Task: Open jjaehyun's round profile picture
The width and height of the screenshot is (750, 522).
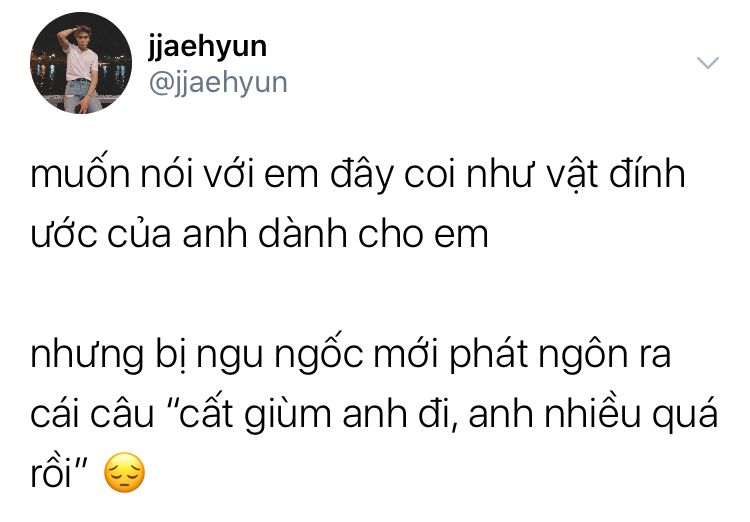Action: tap(81, 63)
